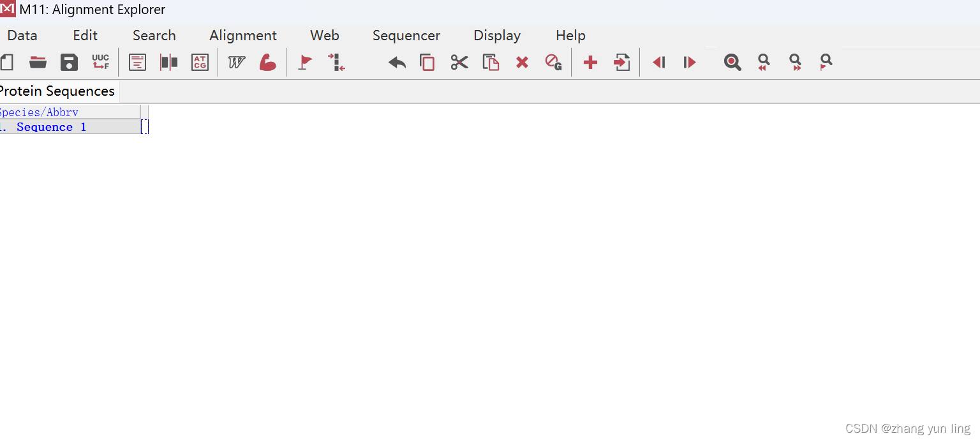
Task: Open the Display menu
Action: [497, 36]
